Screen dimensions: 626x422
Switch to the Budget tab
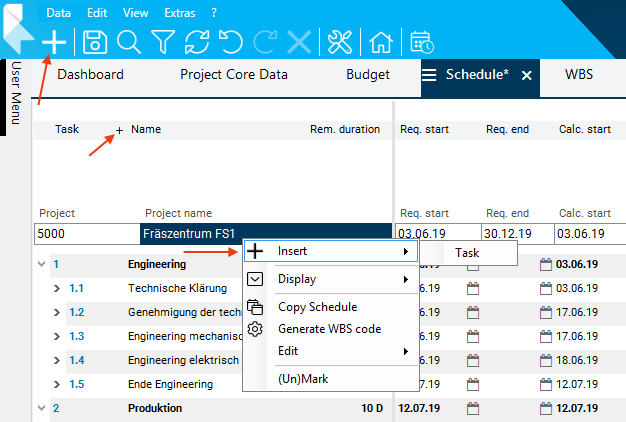pyautogui.click(x=368, y=74)
